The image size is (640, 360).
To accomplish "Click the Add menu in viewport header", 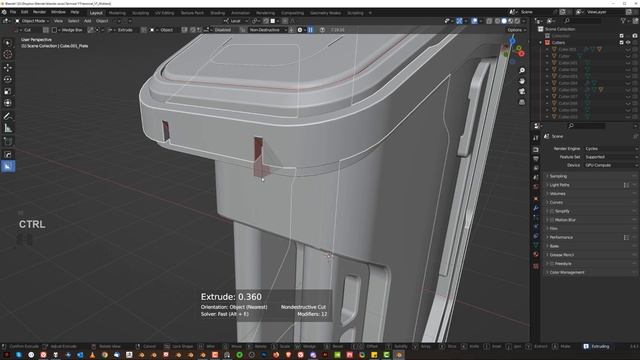I will pos(88,21).
